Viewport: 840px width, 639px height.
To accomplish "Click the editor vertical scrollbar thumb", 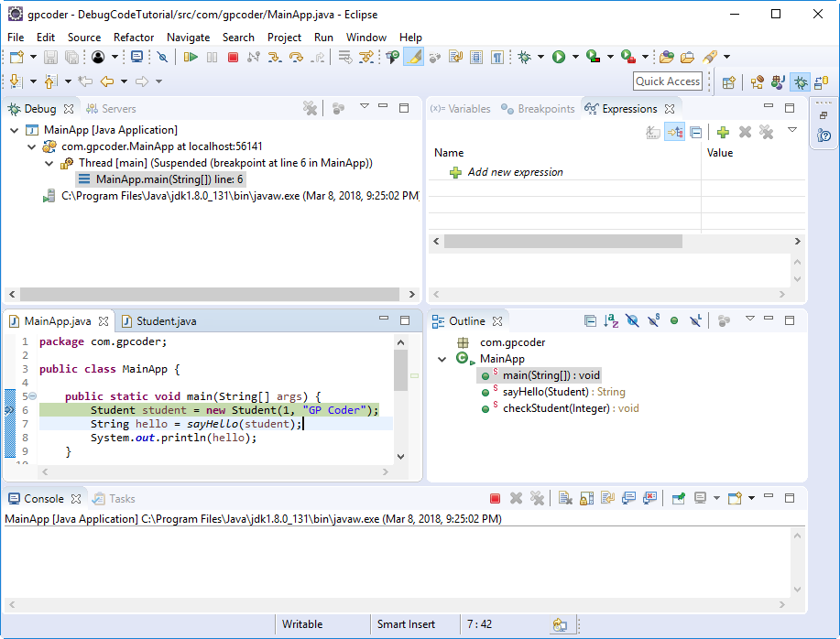I will click(x=400, y=370).
